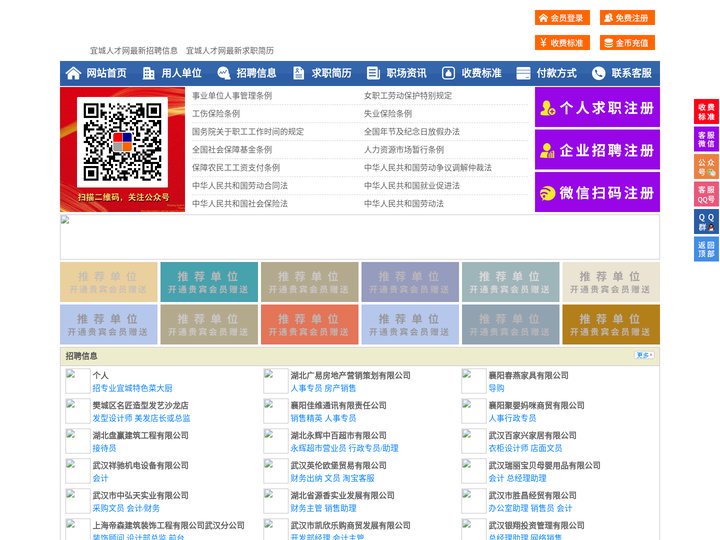Click the logo image of 襄阳春燕家具有限公司
This screenshot has width=720, height=540.
click(x=473, y=381)
